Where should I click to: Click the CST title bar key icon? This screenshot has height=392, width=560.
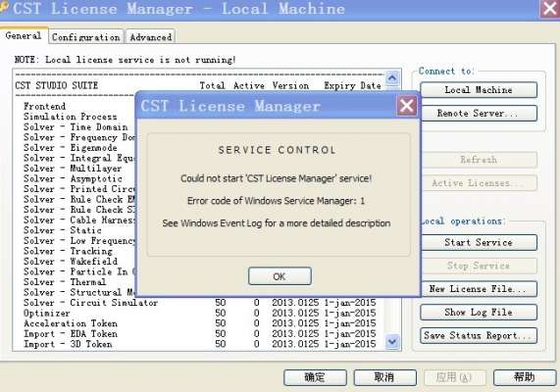(4, 7)
